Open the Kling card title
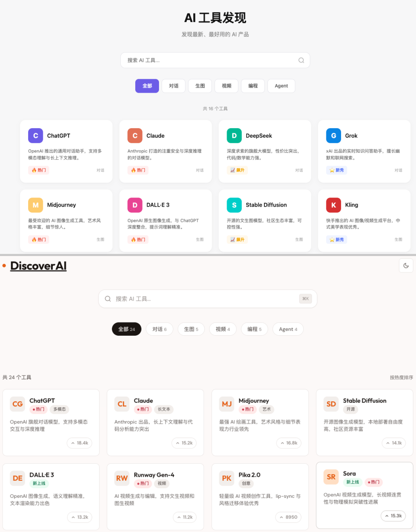The image size is (416, 532). click(x=351, y=205)
